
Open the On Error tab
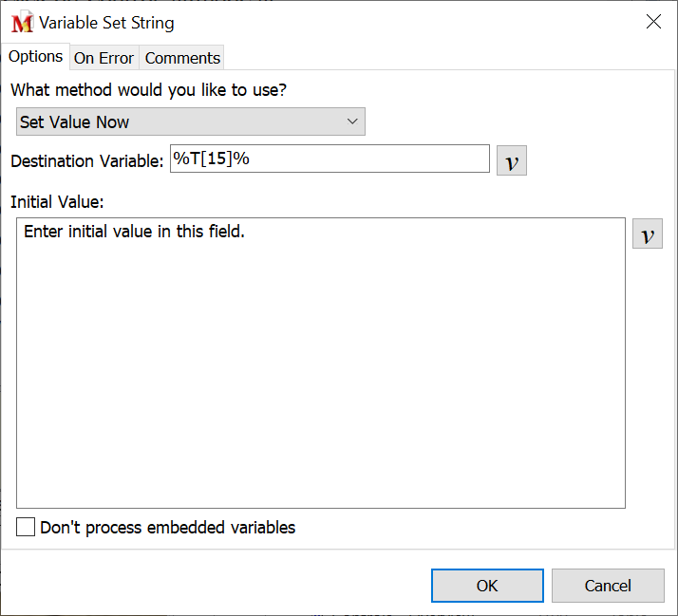coord(104,58)
